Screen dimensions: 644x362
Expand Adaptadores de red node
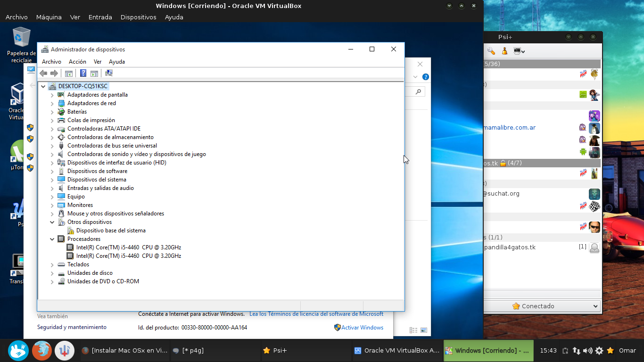pyautogui.click(x=52, y=103)
